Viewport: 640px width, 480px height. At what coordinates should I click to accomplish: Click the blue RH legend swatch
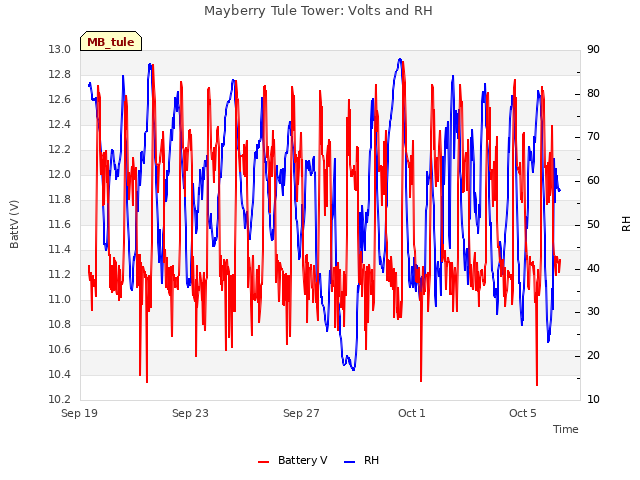350,462
